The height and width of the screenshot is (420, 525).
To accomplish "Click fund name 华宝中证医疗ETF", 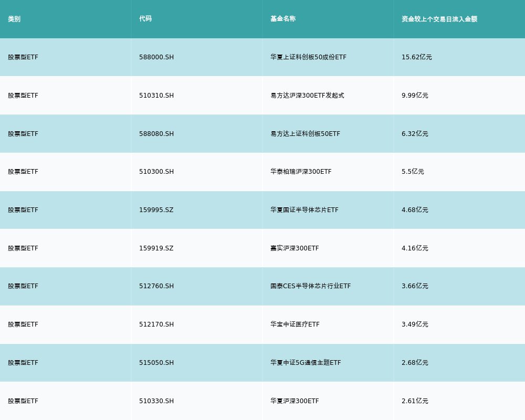I will coord(295,324).
